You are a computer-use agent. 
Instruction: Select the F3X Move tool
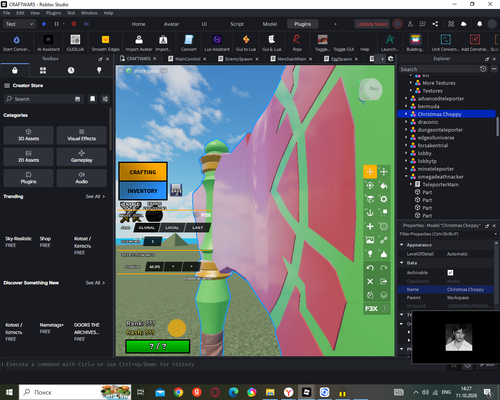[370, 172]
